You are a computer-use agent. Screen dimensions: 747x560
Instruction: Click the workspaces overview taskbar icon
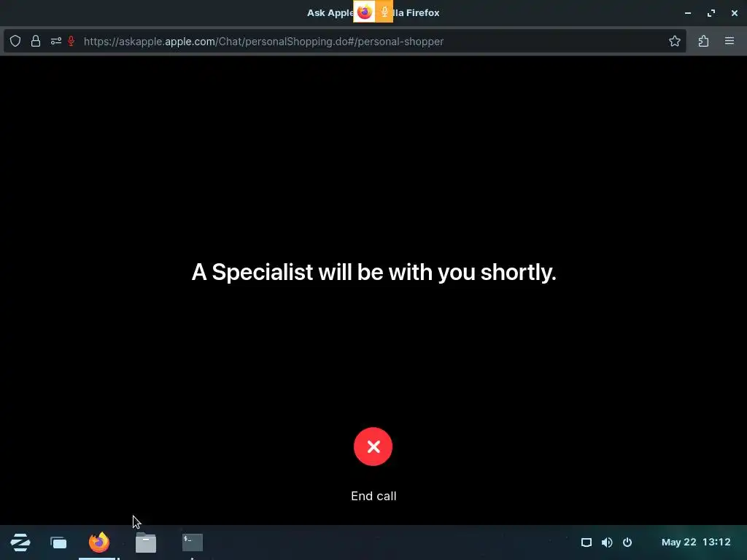pyautogui.click(x=58, y=542)
